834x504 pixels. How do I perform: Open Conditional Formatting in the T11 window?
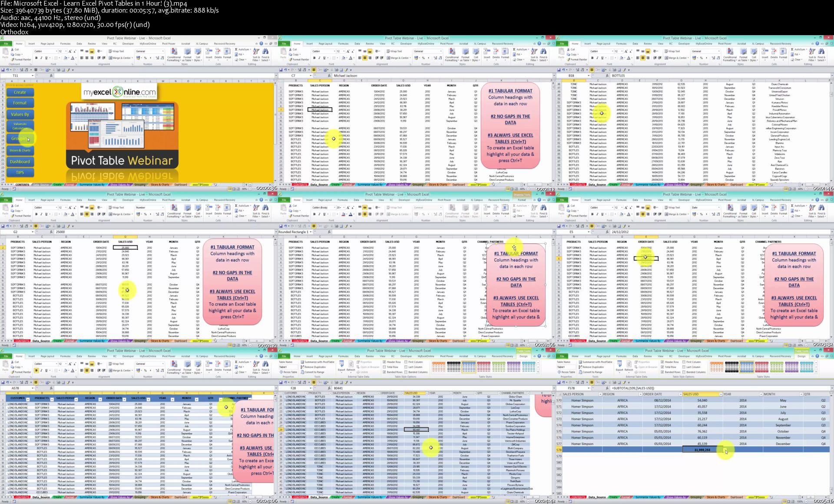[174, 55]
